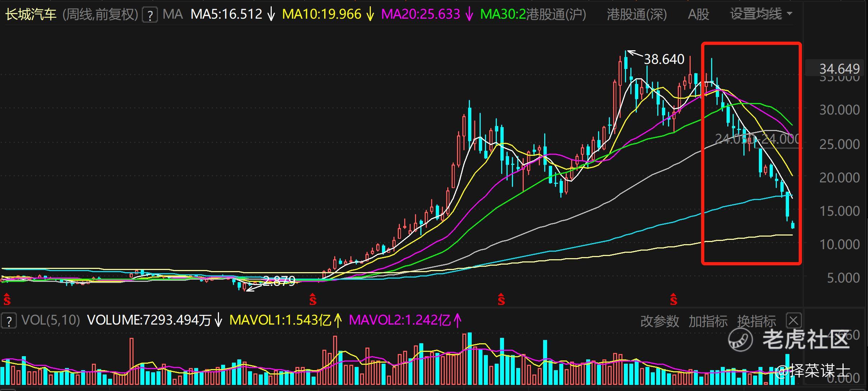Click the MA20:25.633 moving average label
Viewport: 868px width, 391px height.
[x=420, y=14]
